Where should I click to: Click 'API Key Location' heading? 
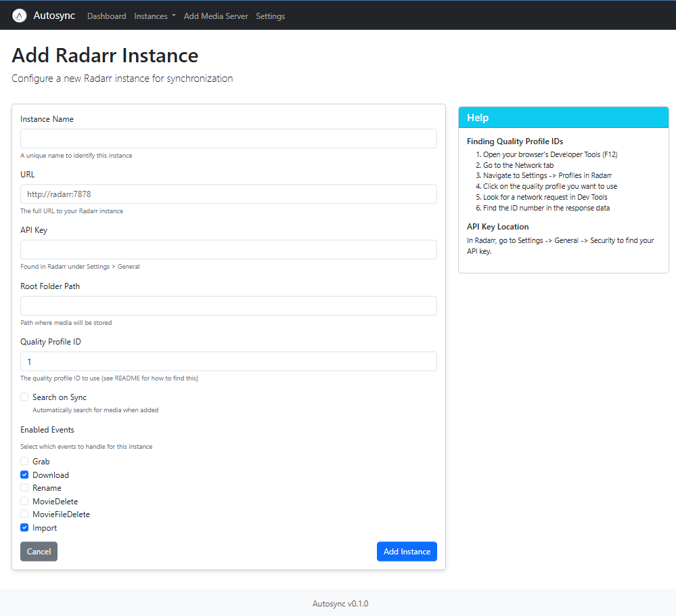tap(497, 227)
